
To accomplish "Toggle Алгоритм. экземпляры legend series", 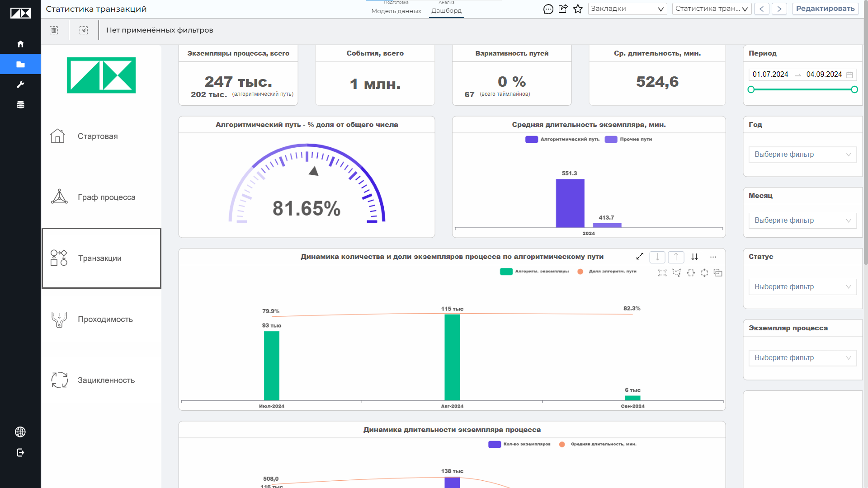I will 534,272.
